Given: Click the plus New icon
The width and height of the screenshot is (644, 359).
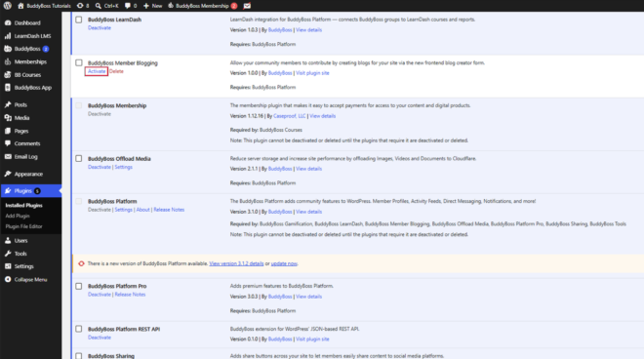Looking at the screenshot, I should (145, 6).
